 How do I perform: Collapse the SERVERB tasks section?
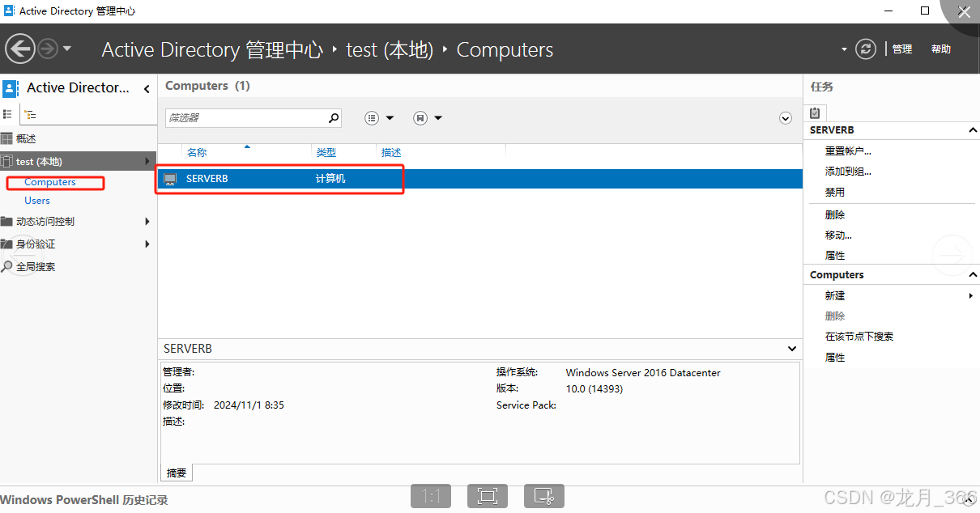tap(972, 130)
